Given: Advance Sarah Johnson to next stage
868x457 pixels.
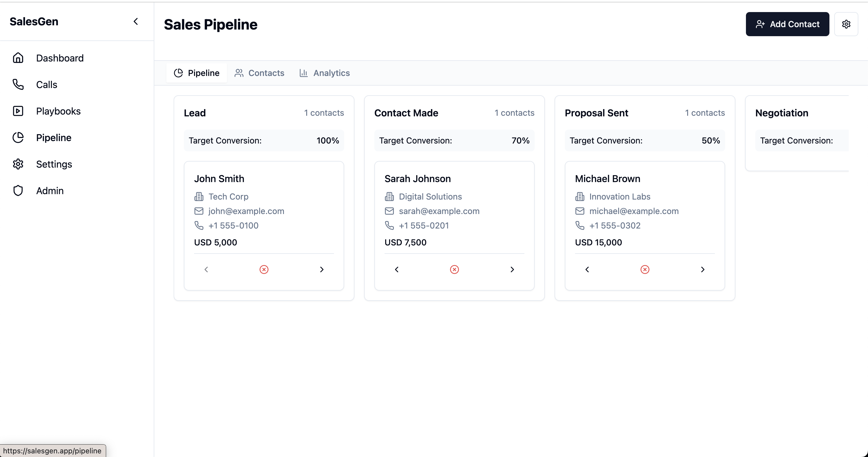Looking at the screenshot, I should tap(512, 269).
